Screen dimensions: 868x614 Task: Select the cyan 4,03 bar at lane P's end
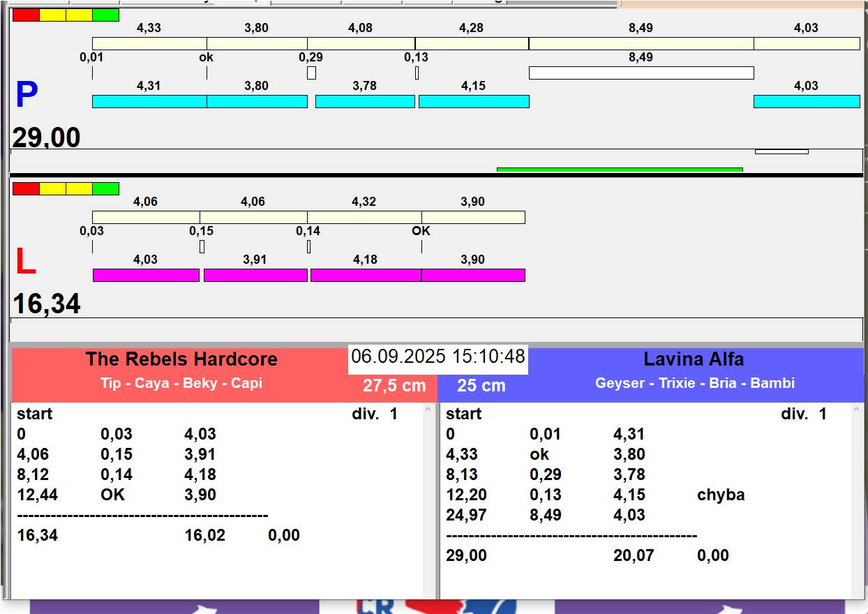pyautogui.click(x=807, y=101)
